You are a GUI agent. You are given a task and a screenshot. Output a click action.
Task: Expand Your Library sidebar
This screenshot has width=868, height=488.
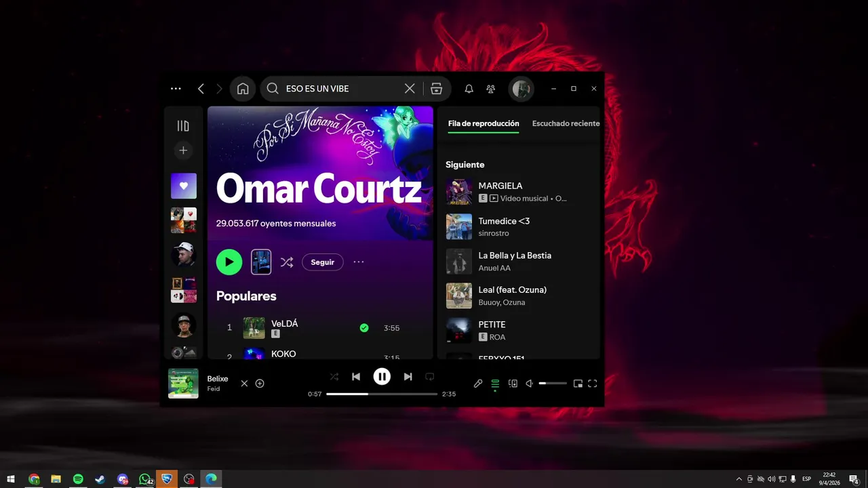(x=183, y=126)
